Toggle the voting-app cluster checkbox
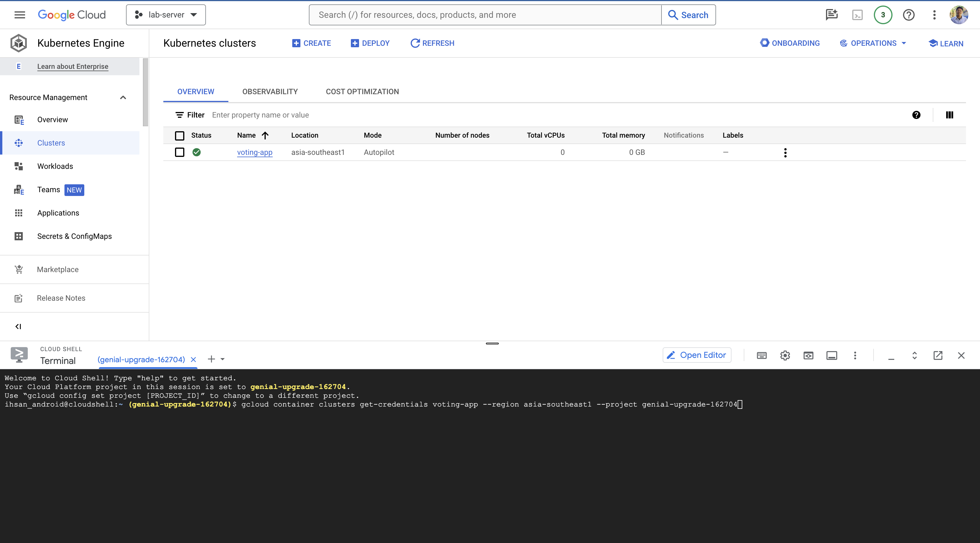Image resolution: width=980 pixels, height=543 pixels. click(x=180, y=153)
